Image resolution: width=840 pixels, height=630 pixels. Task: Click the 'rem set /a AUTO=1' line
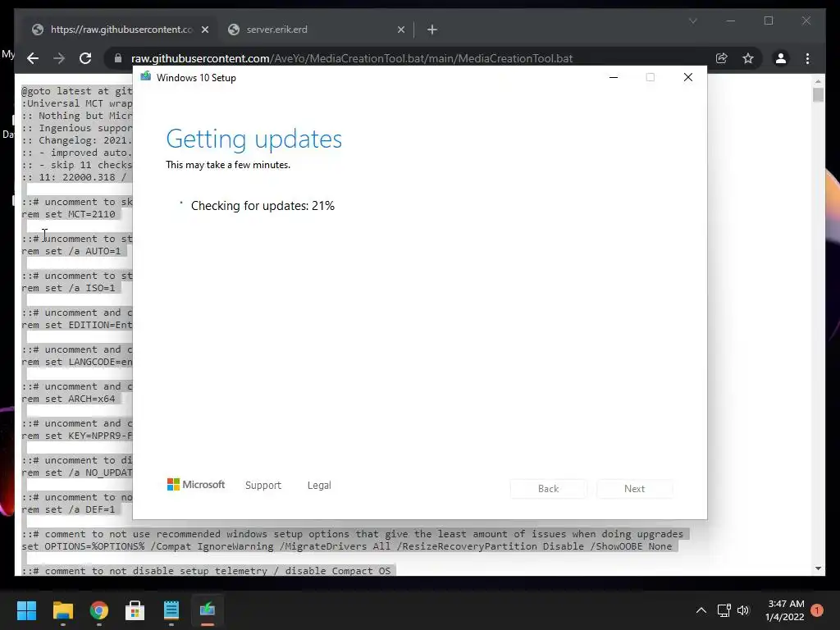point(71,251)
